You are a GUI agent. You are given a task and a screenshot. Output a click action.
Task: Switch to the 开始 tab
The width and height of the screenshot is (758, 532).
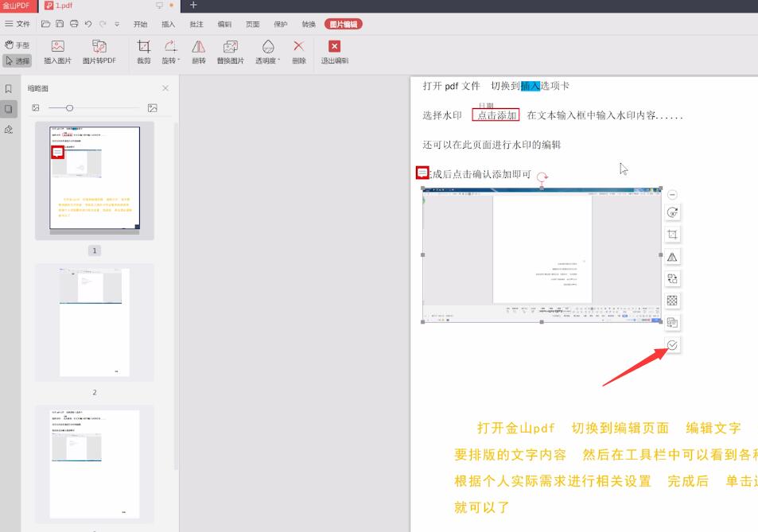[140, 24]
